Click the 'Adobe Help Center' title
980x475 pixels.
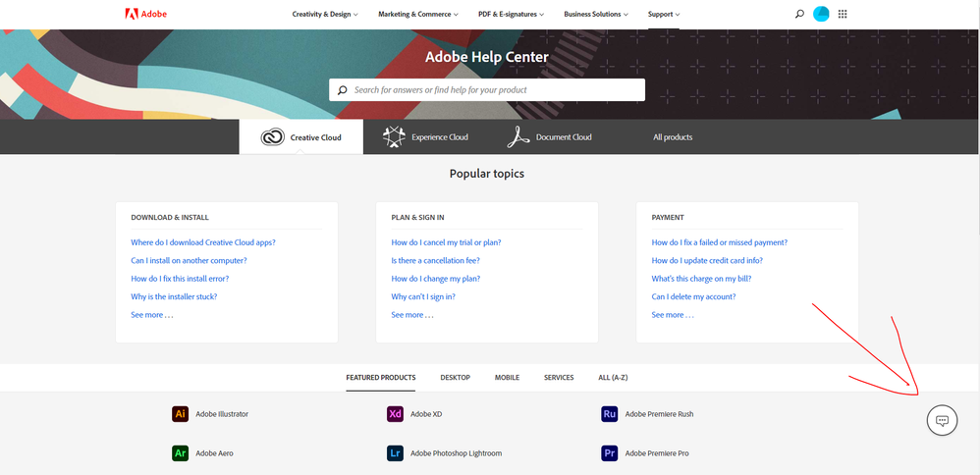click(x=487, y=57)
